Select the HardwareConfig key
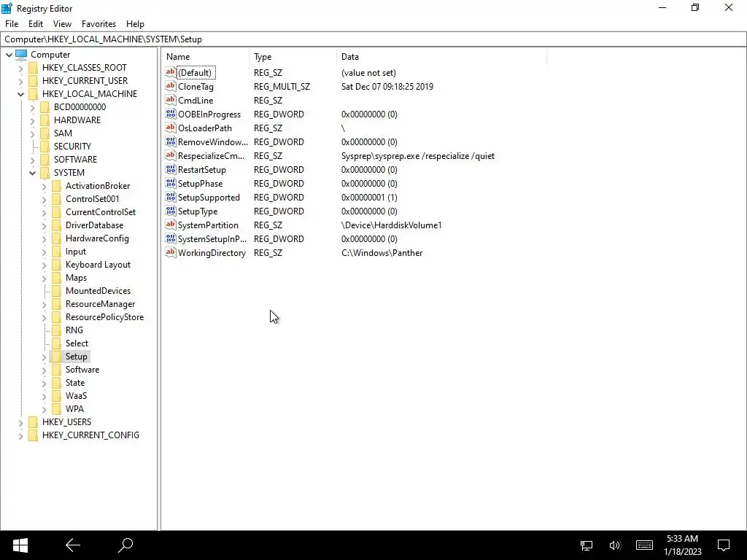747x560 pixels. (97, 238)
